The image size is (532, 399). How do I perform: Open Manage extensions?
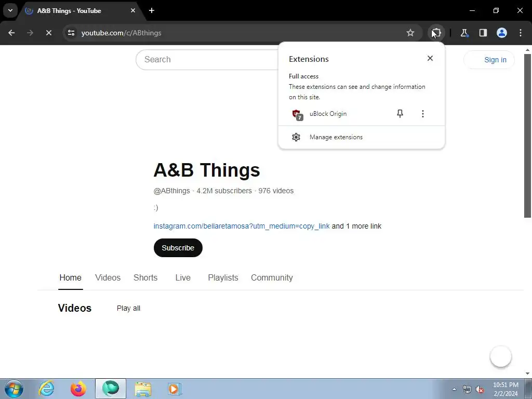pos(362,137)
